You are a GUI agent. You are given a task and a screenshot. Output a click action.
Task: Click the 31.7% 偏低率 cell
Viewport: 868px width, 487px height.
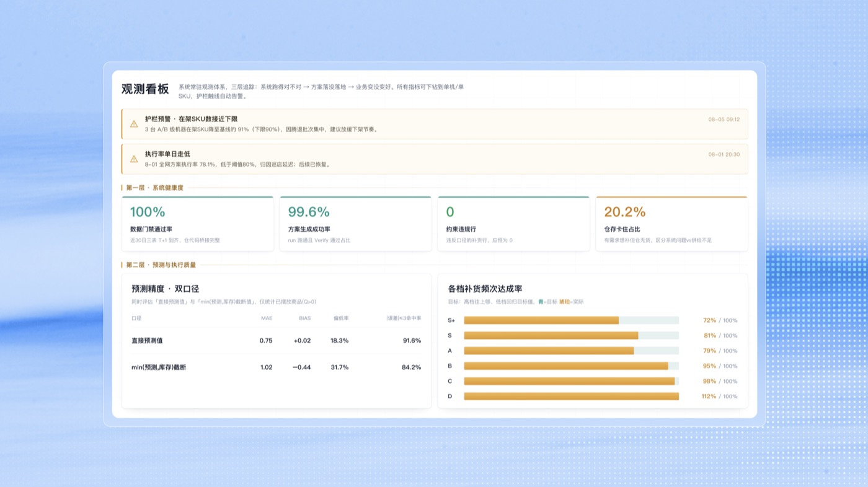[x=340, y=367]
